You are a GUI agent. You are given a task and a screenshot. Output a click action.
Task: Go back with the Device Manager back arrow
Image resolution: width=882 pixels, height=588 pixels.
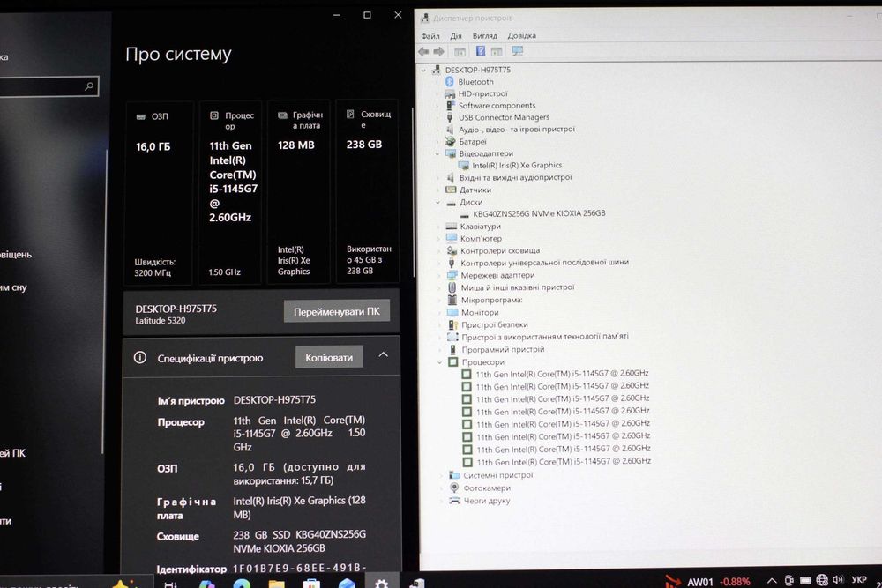[423, 52]
